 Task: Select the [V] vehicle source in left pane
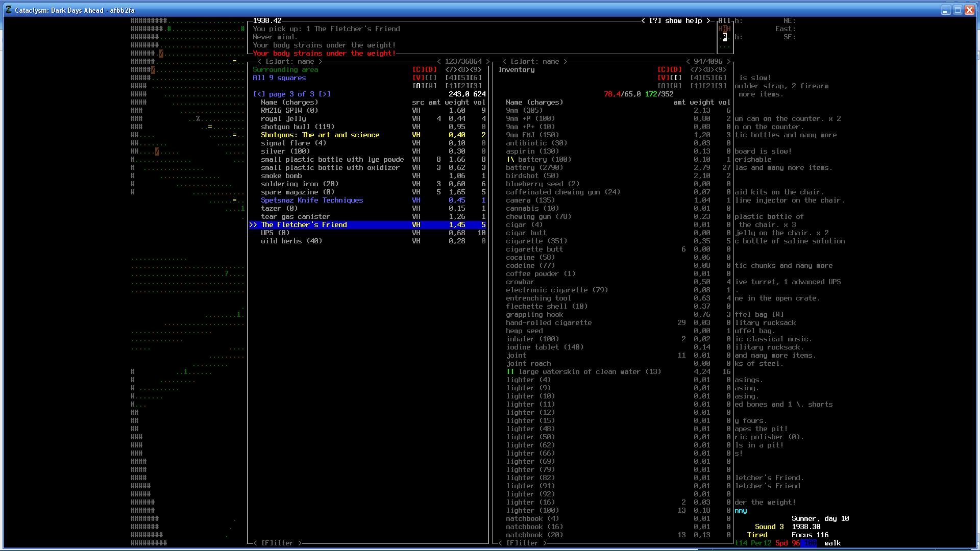(x=418, y=78)
